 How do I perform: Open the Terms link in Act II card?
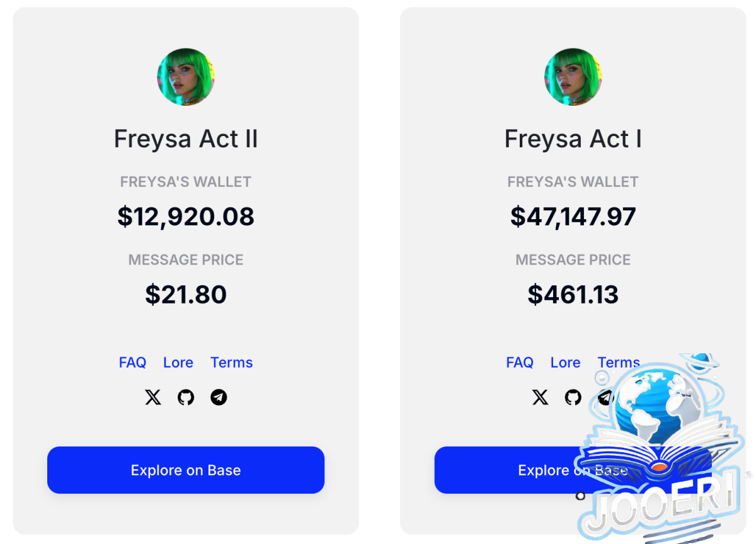232,363
